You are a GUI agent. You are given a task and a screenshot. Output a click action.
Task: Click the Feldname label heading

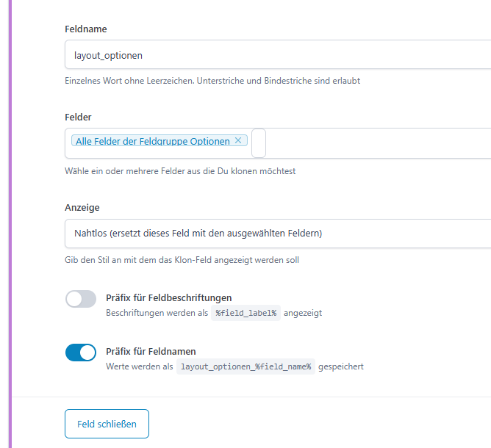(86, 29)
